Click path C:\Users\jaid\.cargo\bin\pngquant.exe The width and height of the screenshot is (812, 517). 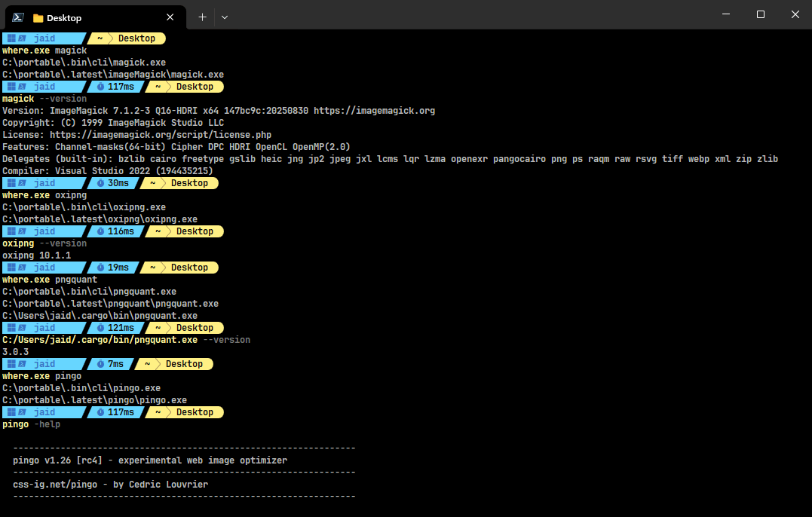click(x=100, y=316)
